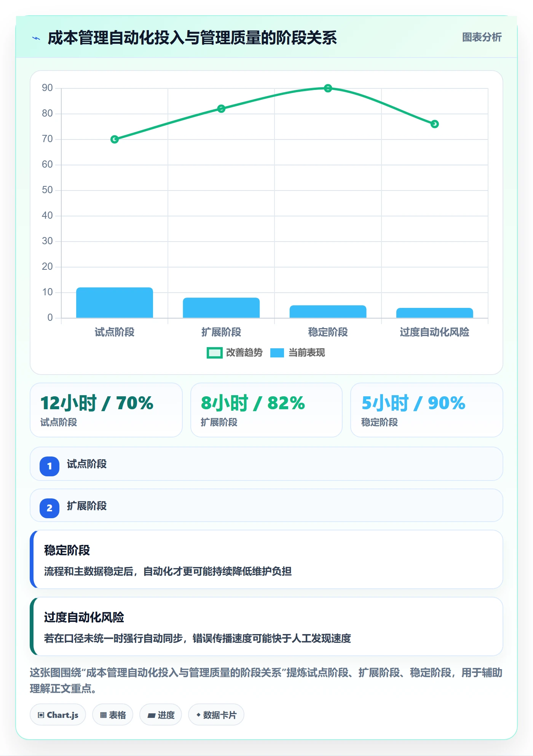This screenshot has width=533, height=756.
Task: Select the 数据卡片 tag
Action: click(x=216, y=715)
